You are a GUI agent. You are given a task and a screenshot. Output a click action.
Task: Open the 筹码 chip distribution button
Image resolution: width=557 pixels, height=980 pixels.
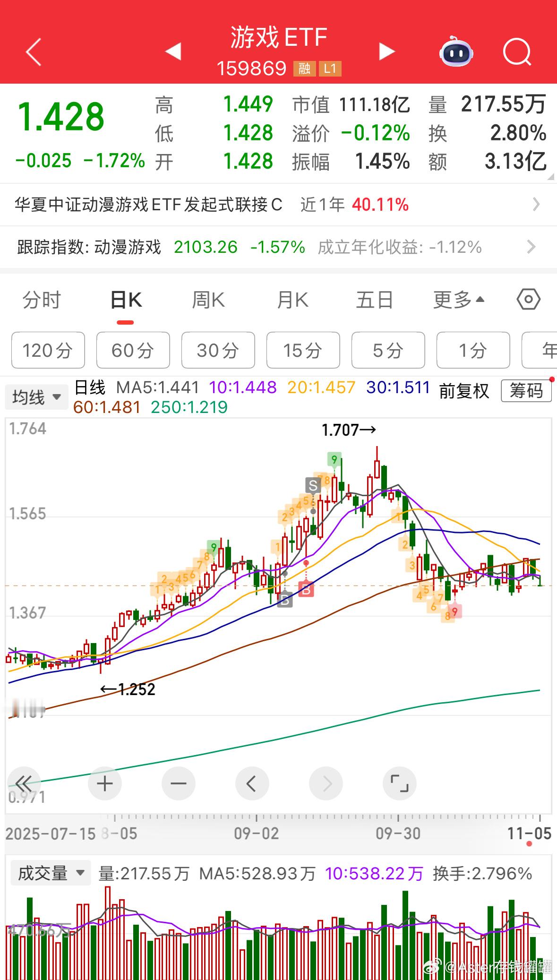point(526,391)
